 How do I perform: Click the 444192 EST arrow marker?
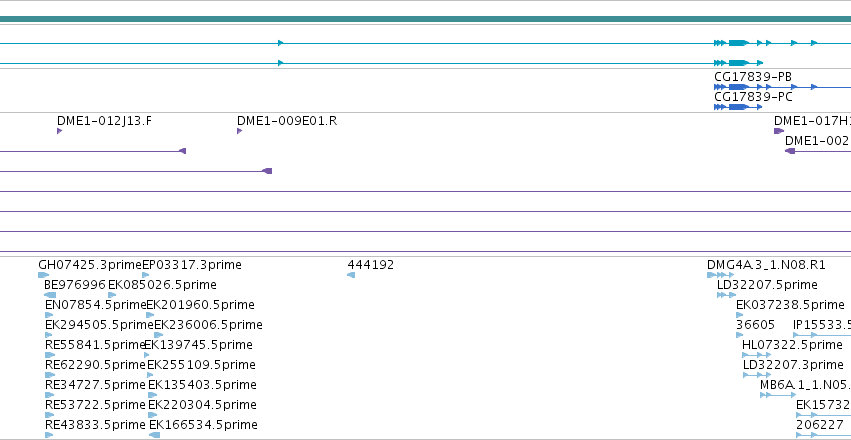(351, 275)
